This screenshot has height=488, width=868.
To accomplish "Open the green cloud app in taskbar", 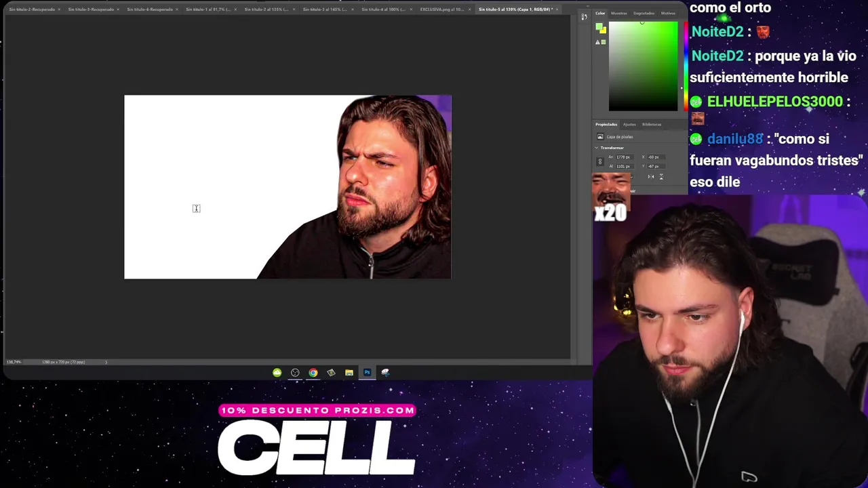I will pyautogui.click(x=277, y=372).
